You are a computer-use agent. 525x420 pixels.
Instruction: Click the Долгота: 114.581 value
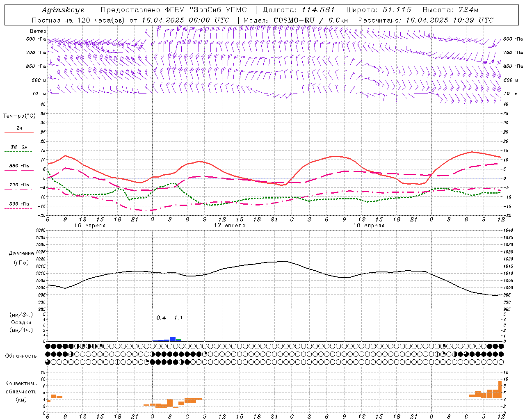(x=299, y=10)
